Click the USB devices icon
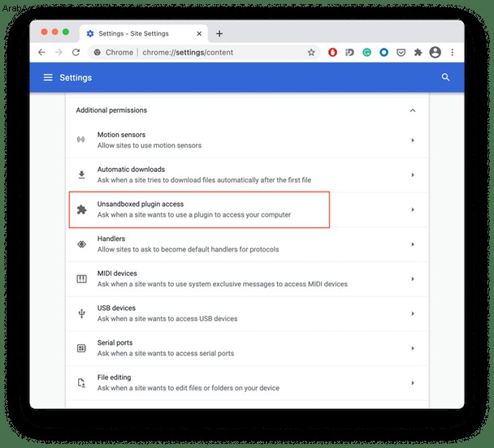 (x=81, y=313)
